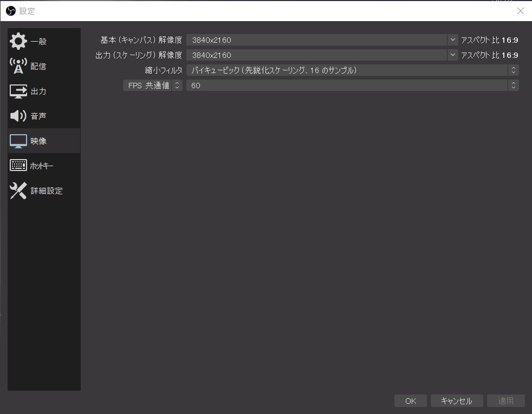Select the 詳細設定 (Advanced) tools icon
The image size is (532, 414).
[18, 190]
